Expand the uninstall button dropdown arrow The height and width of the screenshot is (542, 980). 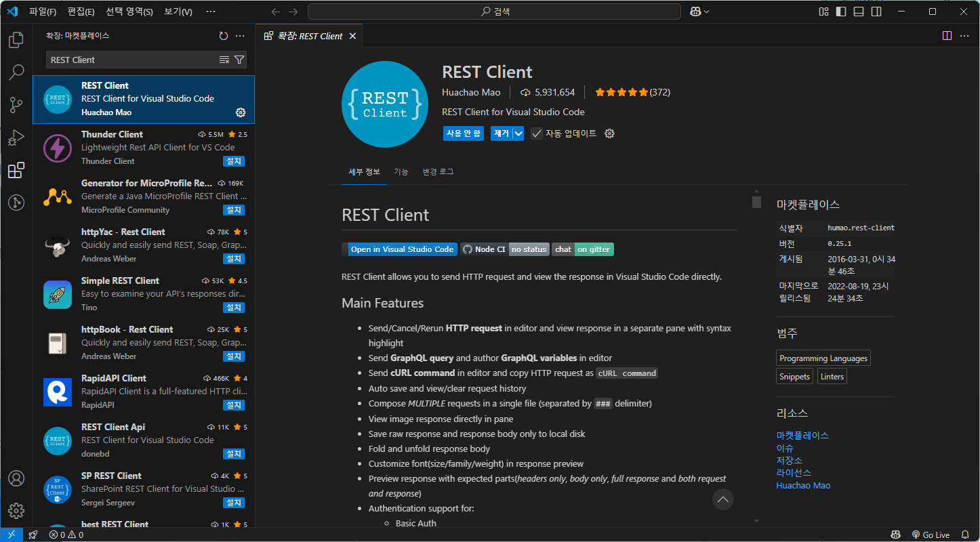pos(518,133)
